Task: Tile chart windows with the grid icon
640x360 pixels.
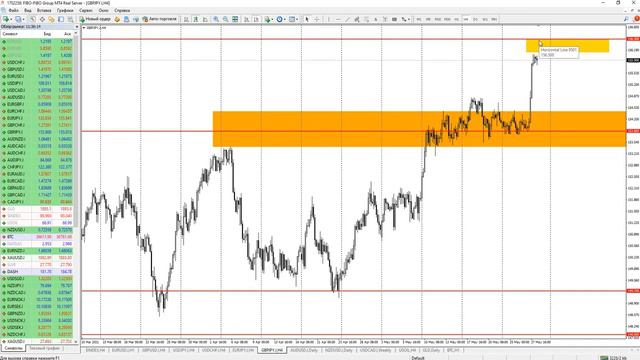Action: [235, 19]
